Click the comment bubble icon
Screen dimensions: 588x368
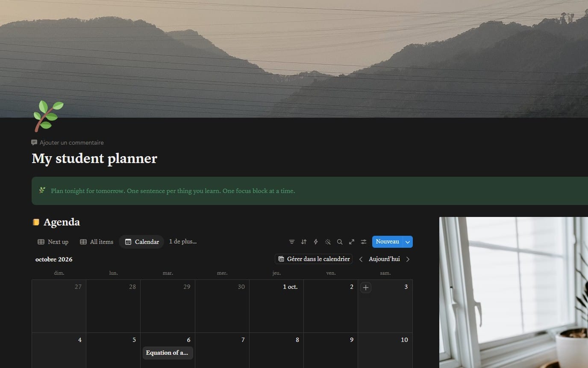[x=34, y=142]
